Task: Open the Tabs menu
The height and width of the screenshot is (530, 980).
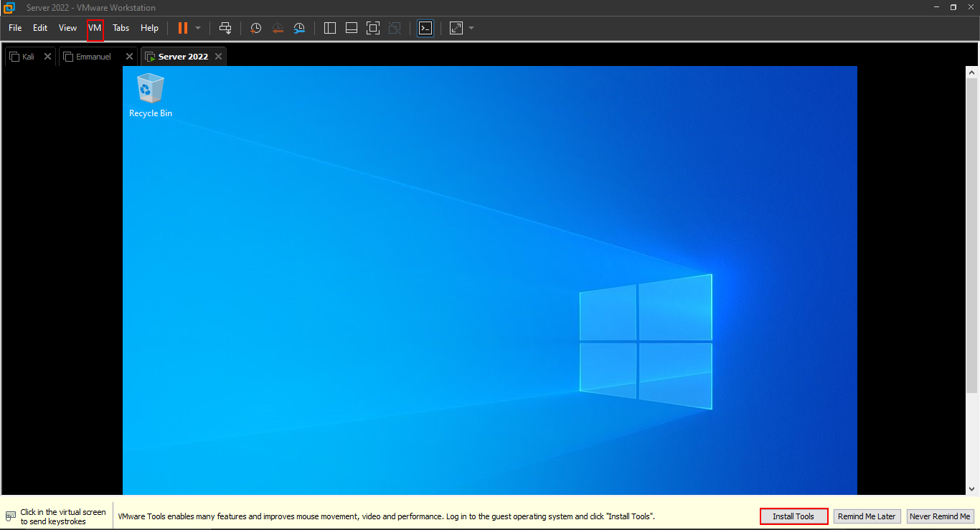Action: (121, 28)
